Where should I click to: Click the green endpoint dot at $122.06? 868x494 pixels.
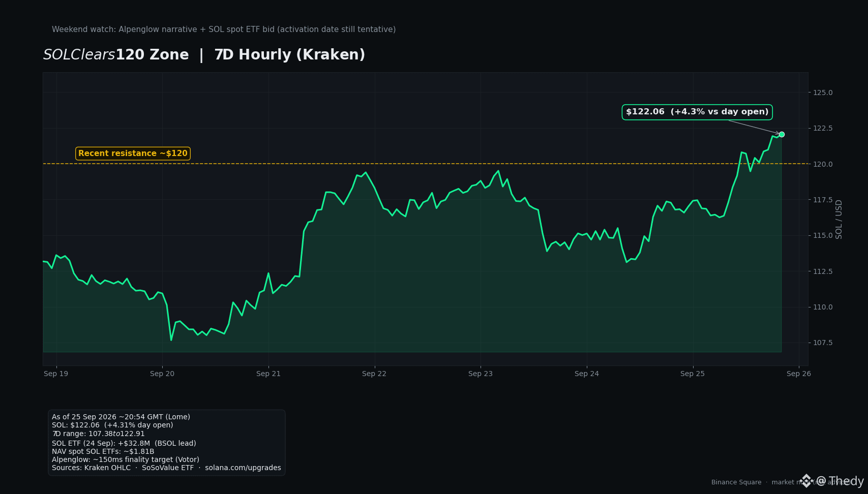click(782, 134)
